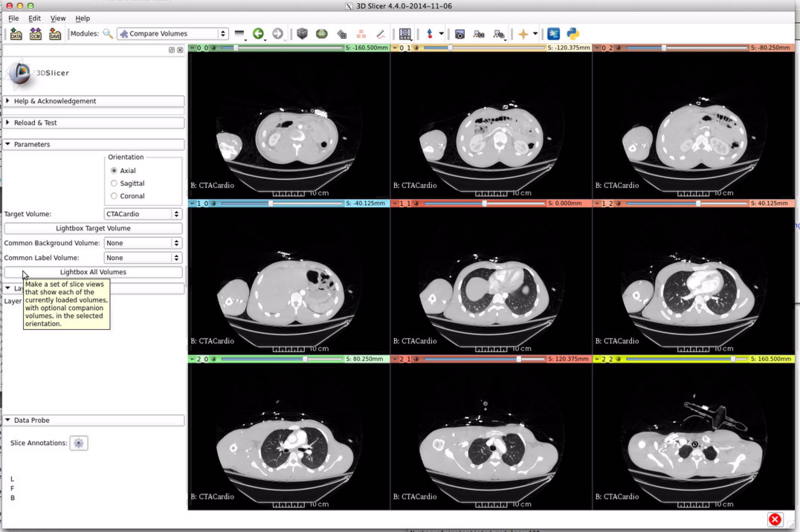800x532 pixels.
Task: Click the crosshair toolbar icon
Action: click(522, 34)
